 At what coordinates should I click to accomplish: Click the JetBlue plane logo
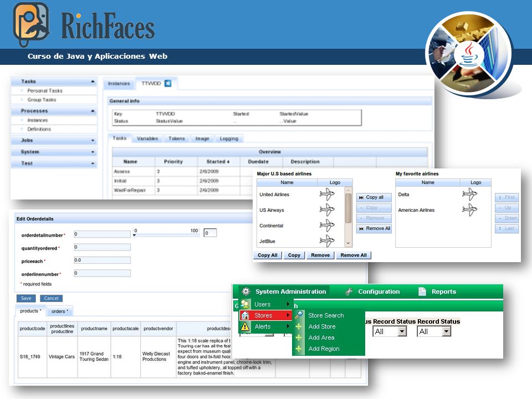pos(327,241)
